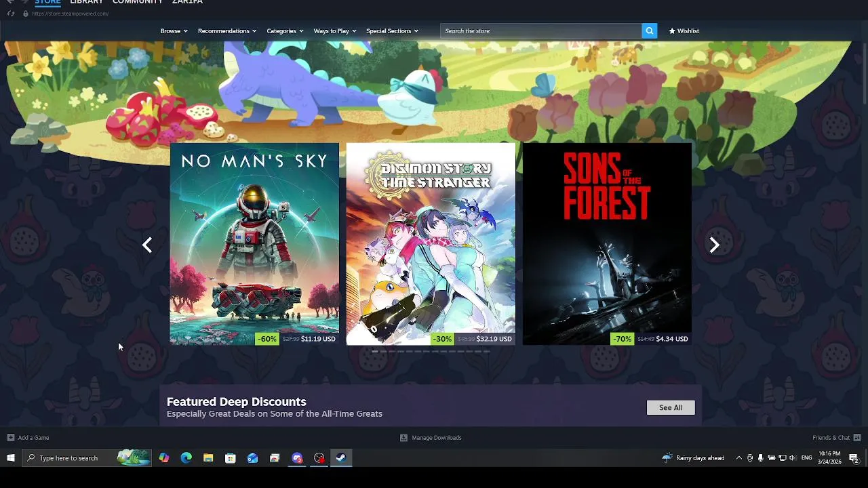Click the store.steampowered.com URL text
Screen dimensions: 868x488
(x=71, y=14)
